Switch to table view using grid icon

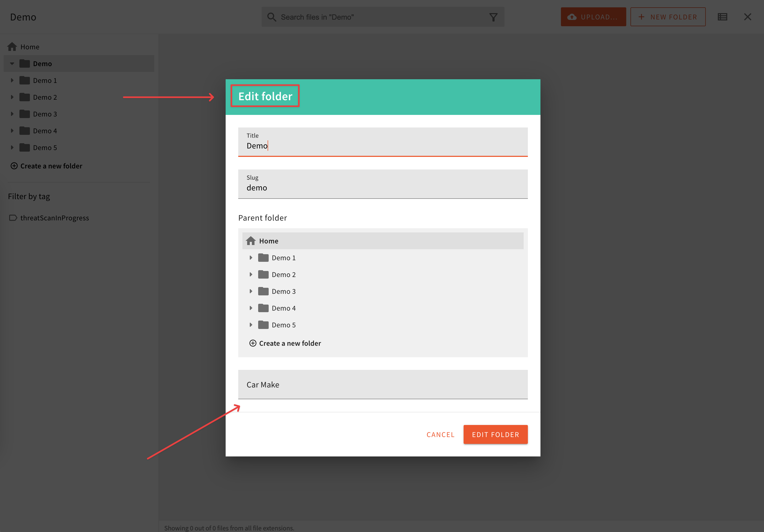point(722,17)
